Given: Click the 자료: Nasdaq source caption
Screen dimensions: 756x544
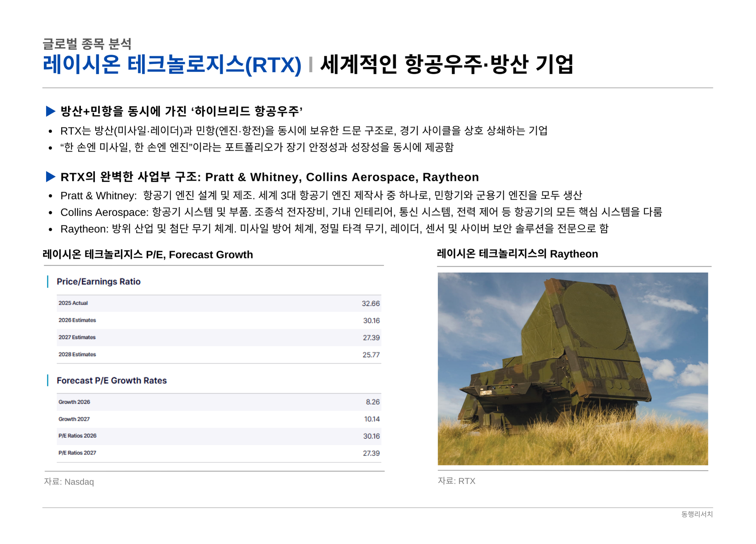Looking at the screenshot, I should coord(69,482).
